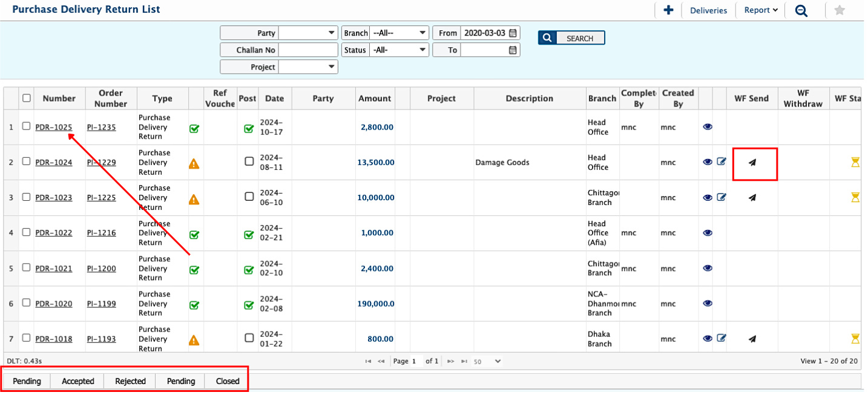The width and height of the screenshot is (868, 401).
Task: Send PDR-1024 to workflow via paper plane
Action: (752, 162)
